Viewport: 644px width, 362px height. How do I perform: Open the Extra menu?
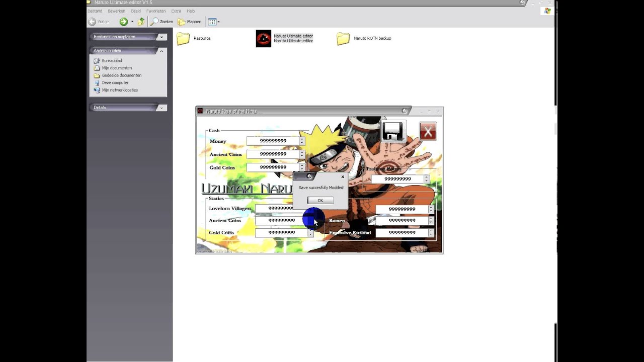pos(176,11)
